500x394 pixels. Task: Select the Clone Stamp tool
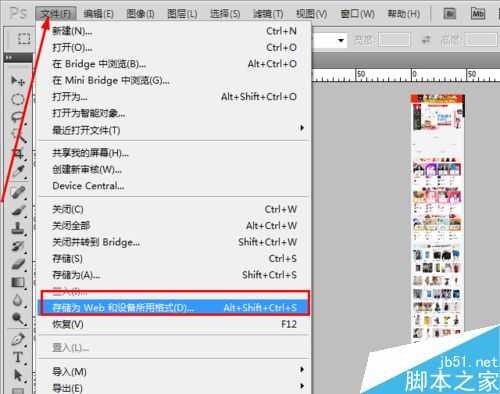18,229
